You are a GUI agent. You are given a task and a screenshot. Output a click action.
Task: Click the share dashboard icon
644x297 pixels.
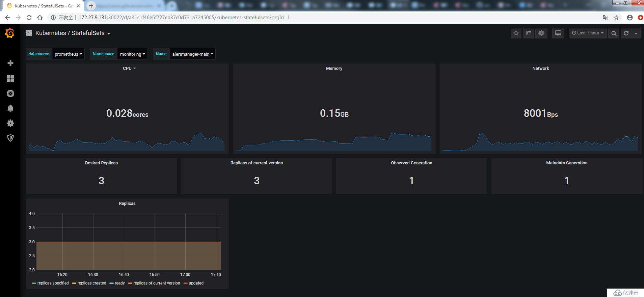[x=529, y=33]
